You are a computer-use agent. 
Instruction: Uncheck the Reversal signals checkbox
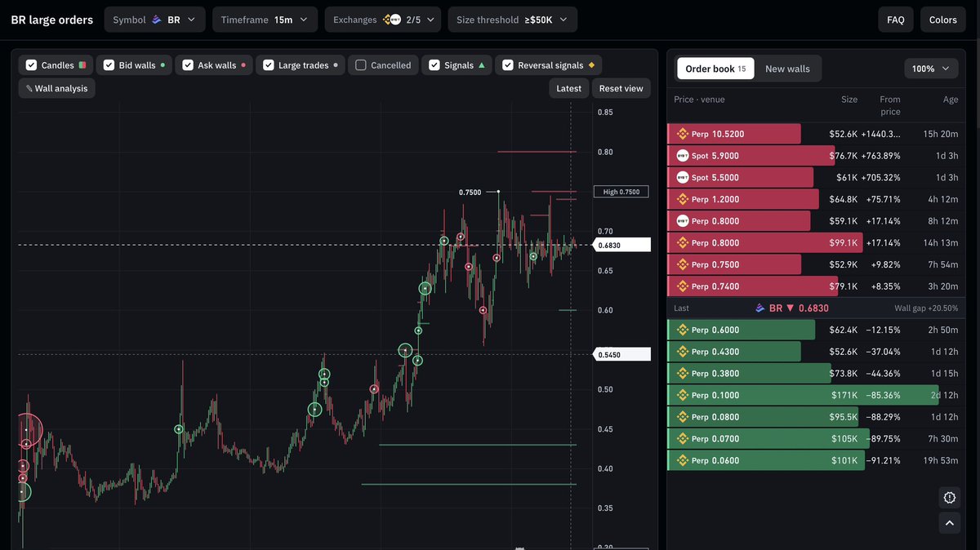tap(508, 65)
